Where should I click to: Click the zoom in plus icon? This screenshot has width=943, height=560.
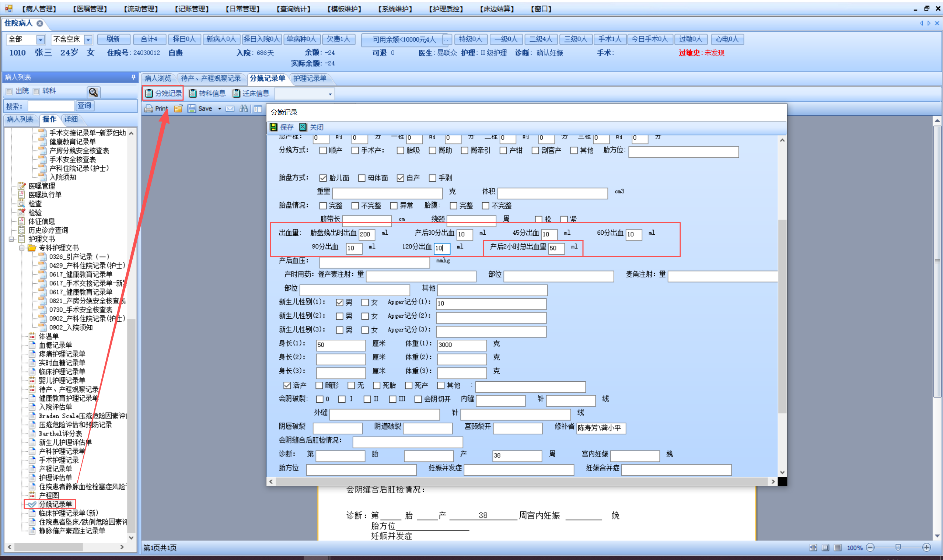[926, 547]
